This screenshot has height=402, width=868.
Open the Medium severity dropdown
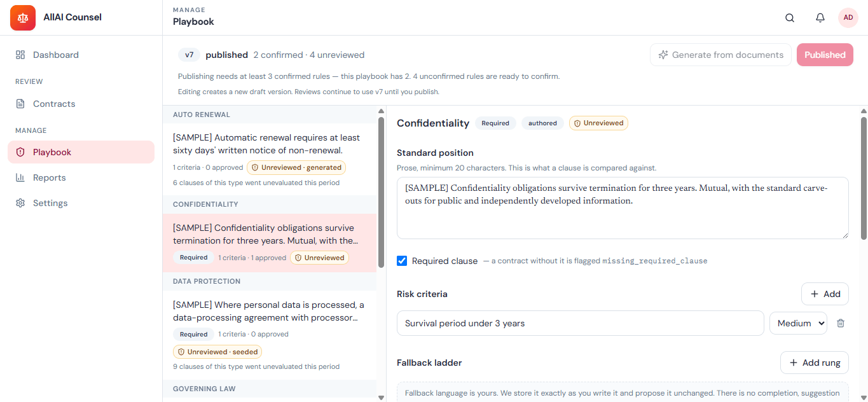[798, 323]
